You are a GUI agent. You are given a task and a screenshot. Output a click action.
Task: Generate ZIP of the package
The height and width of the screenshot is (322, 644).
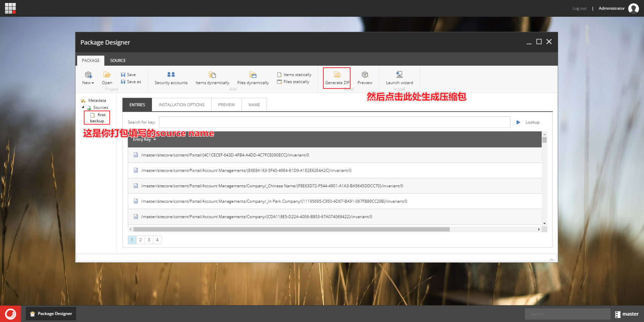click(337, 78)
